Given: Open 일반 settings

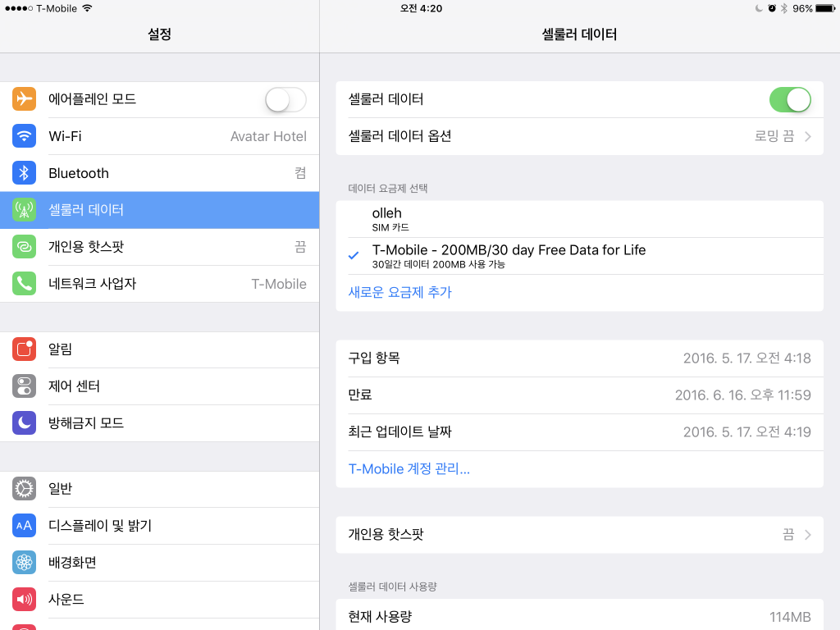Looking at the screenshot, I should pos(160,489).
